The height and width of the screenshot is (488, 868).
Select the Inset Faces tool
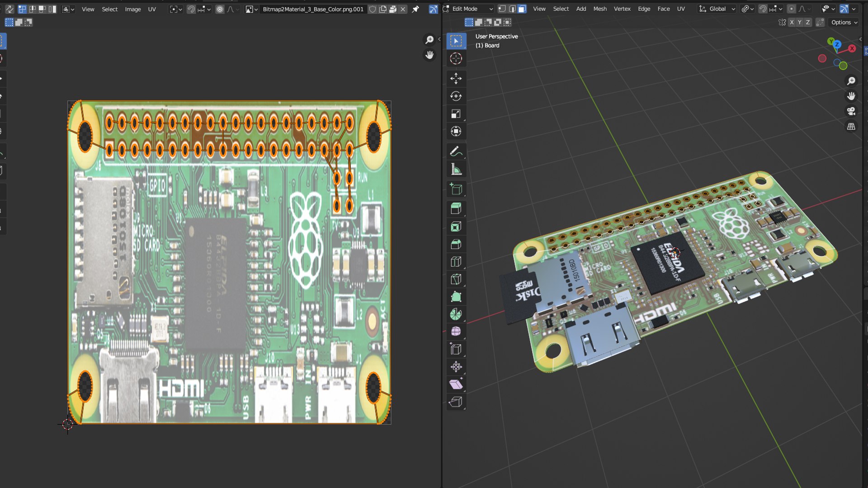pyautogui.click(x=456, y=227)
